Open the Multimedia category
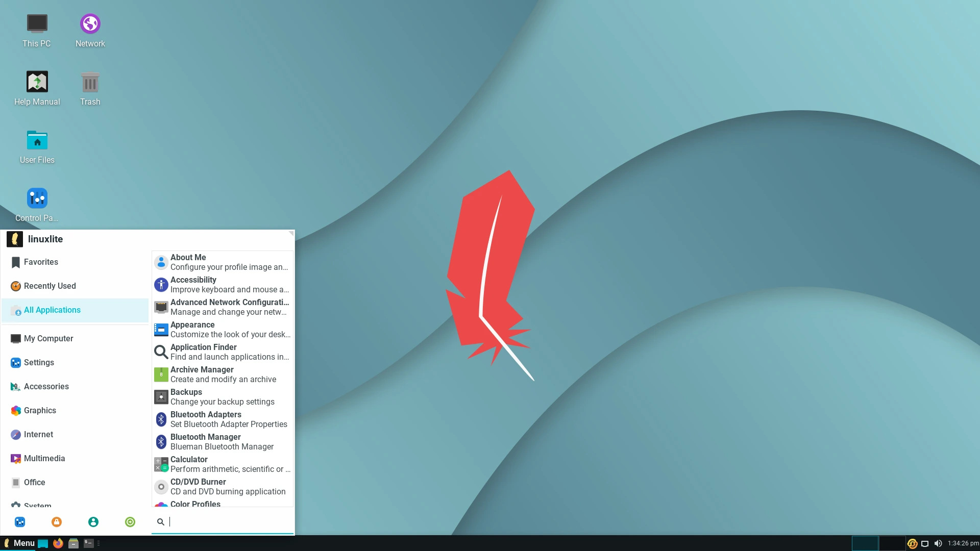Image resolution: width=980 pixels, height=551 pixels. pyautogui.click(x=75, y=459)
